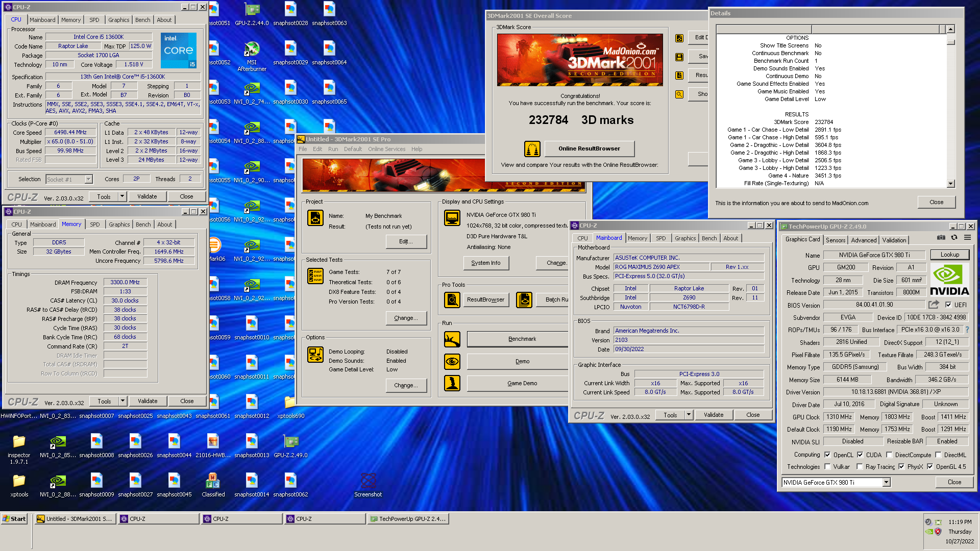Click the 3DMark Project file icon
Screen dimensions: 980x551
pyautogui.click(x=315, y=218)
